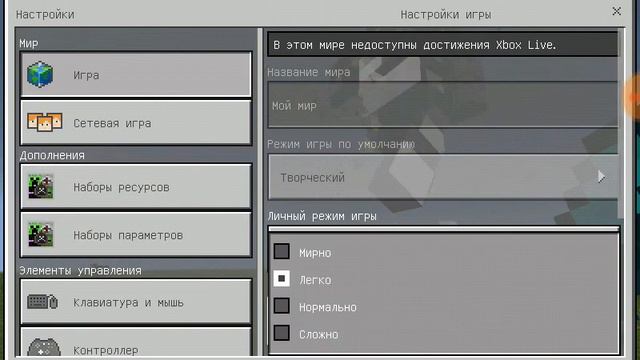Screen dimensions: 640x360
Task: Click the Мой мир world name field
Action: click(x=443, y=105)
